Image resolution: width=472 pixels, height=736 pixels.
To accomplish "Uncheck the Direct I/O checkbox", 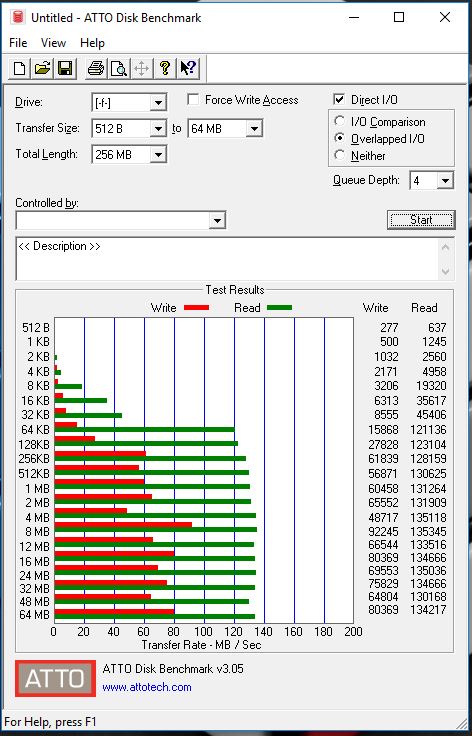I will (339, 100).
